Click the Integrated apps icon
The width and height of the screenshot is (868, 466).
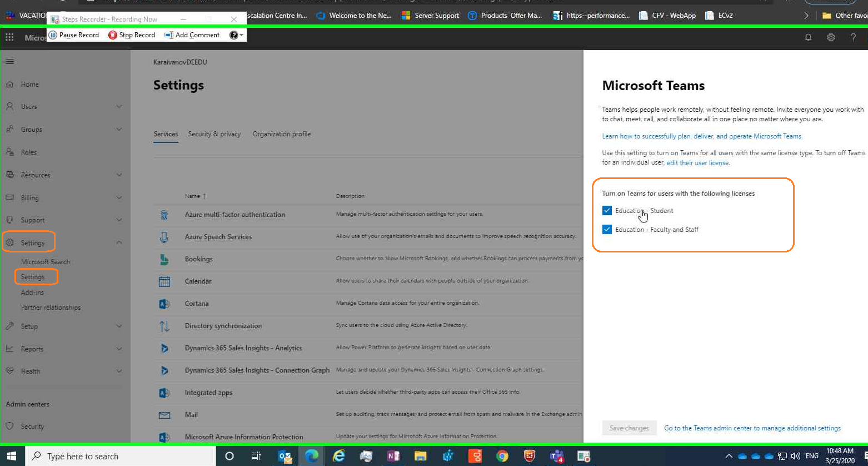[164, 393]
